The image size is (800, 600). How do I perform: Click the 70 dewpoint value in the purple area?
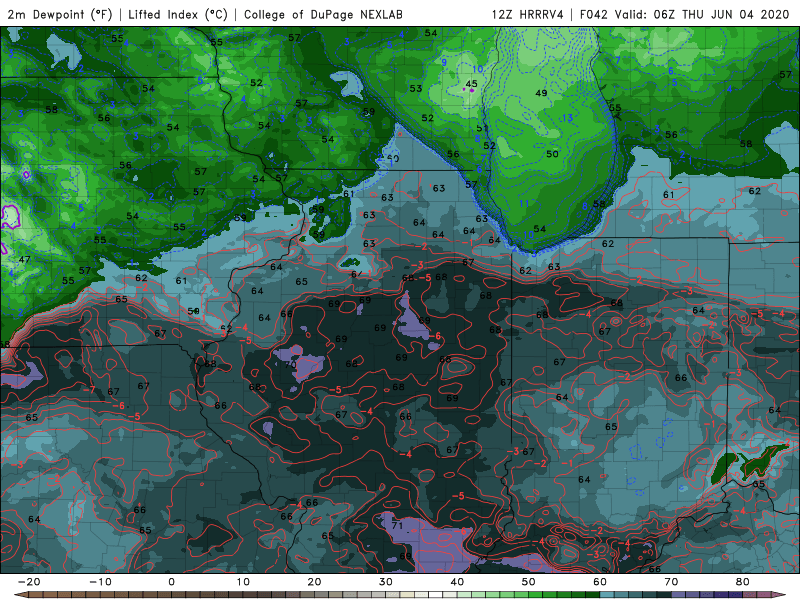coord(290,364)
